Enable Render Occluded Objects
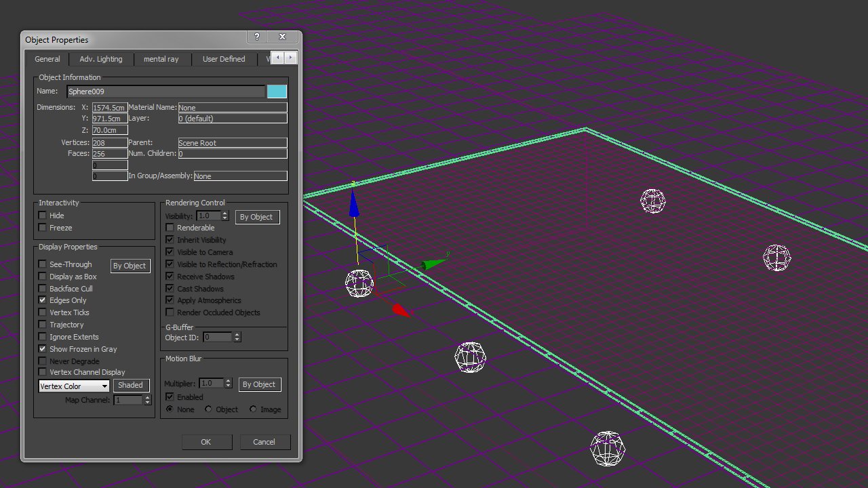Viewport: 868px width, 488px height. click(170, 312)
